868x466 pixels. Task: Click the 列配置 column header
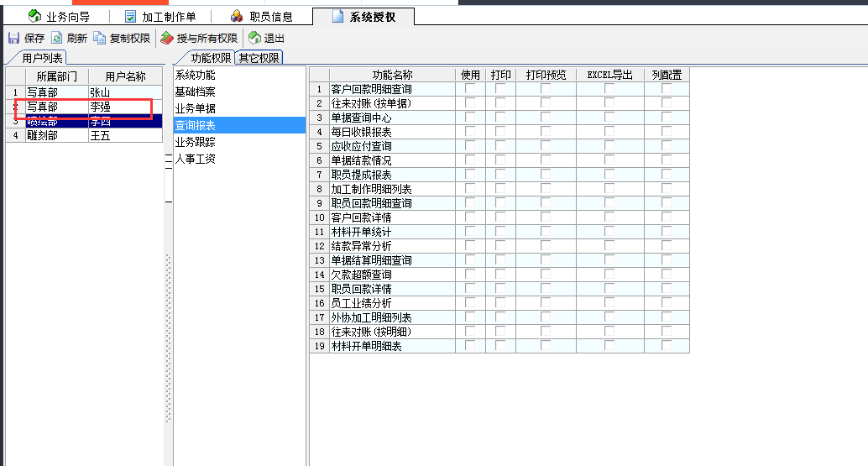[x=667, y=75]
